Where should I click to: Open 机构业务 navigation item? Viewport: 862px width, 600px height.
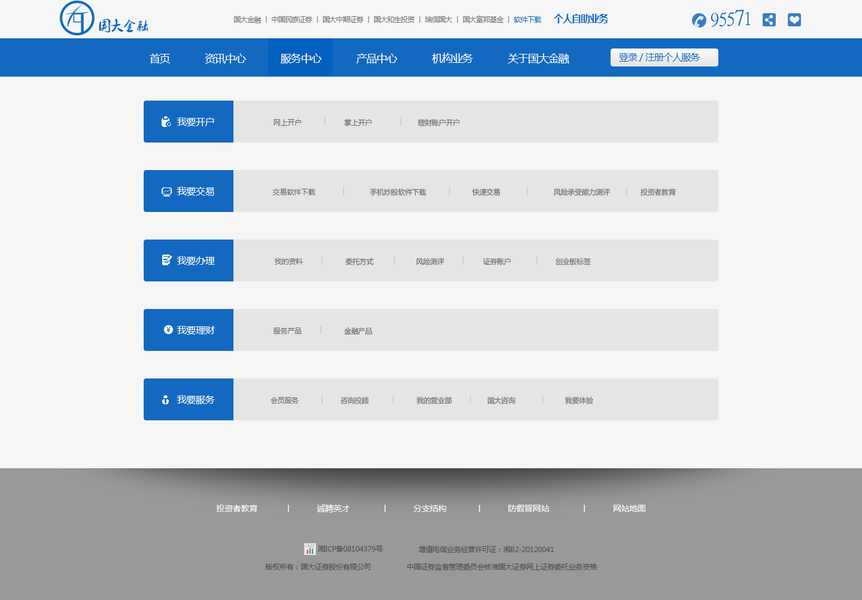tap(452, 58)
